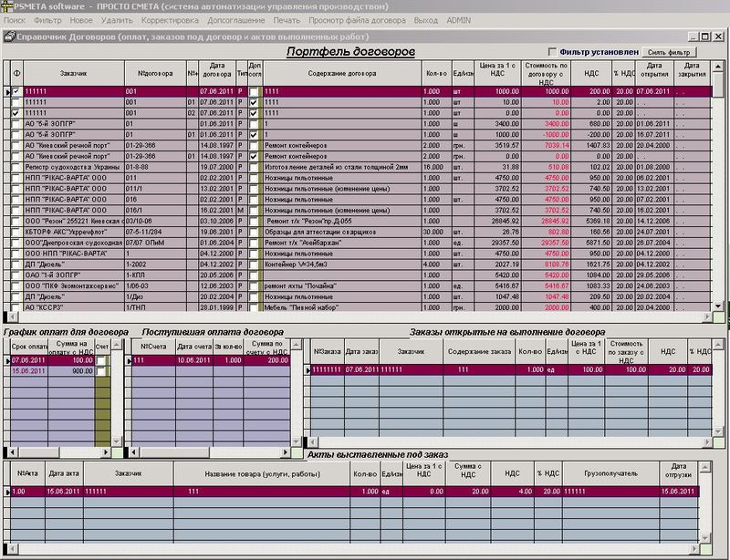Image resolution: width=730 pixels, height=560 pixels.
Task: Open the Допсоглашение menu
Action: point(236,20)
